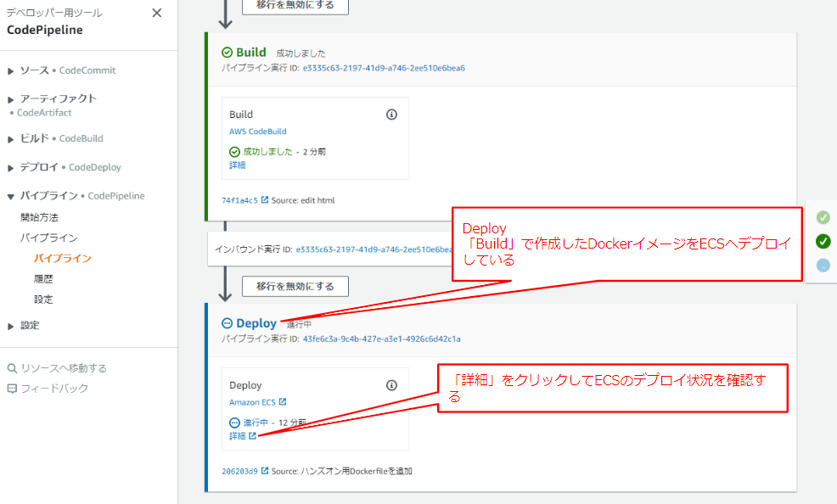Open commit 74f1a4c5 link
Image resolution: width=837 pixels, height=504 pixels.
(x=239, y=200)
